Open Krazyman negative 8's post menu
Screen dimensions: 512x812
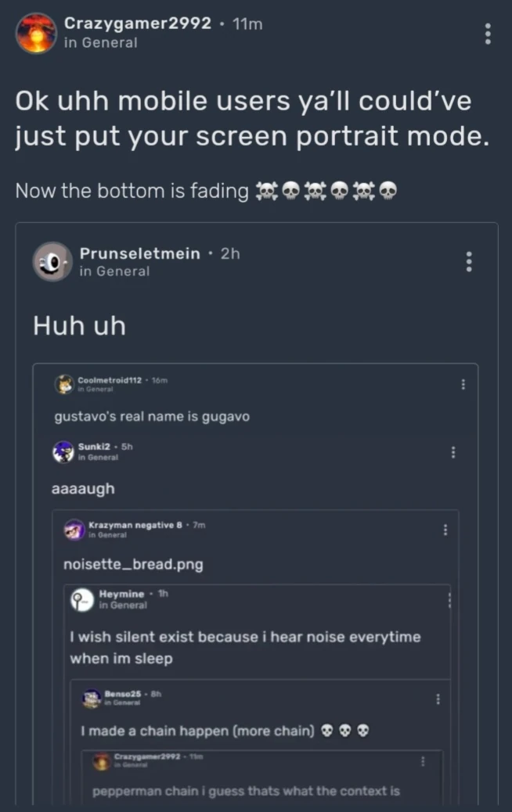click(445, 530)
